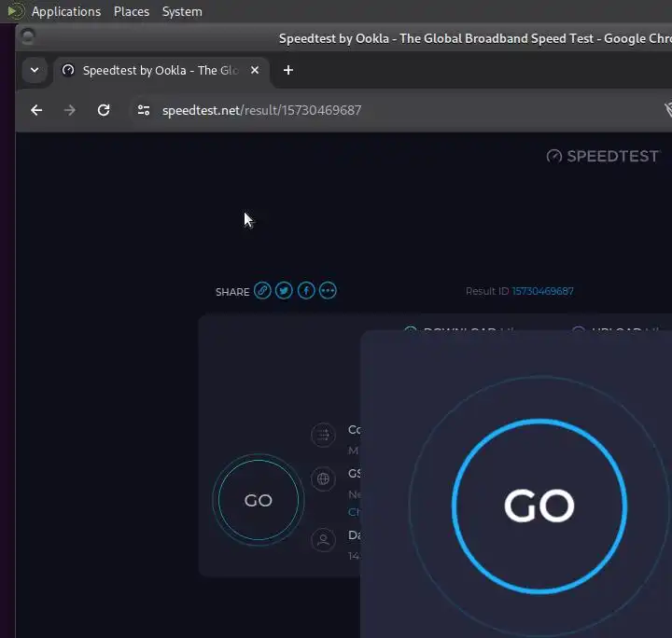The width and height of the screenshot is (672, 638).
Task: Select the Speedtest by Ookla tab
Action: 161,70
